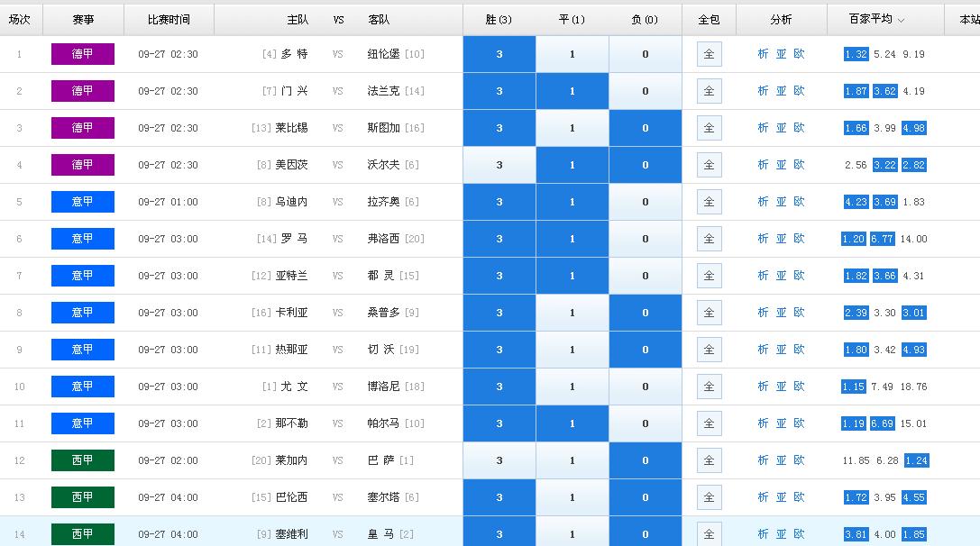
Task: Click away team 皇马 in match 14
Action: [380, 533]
